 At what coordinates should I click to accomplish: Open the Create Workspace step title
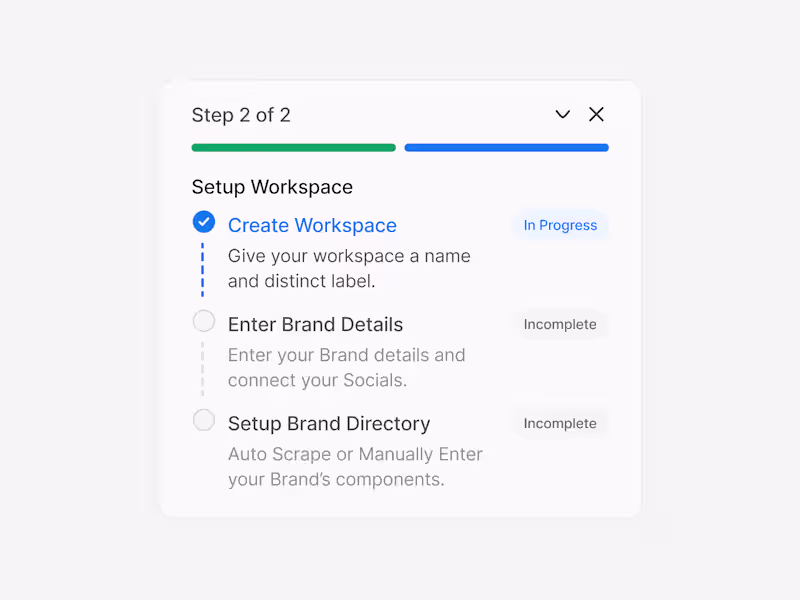[x=312, y=225]
